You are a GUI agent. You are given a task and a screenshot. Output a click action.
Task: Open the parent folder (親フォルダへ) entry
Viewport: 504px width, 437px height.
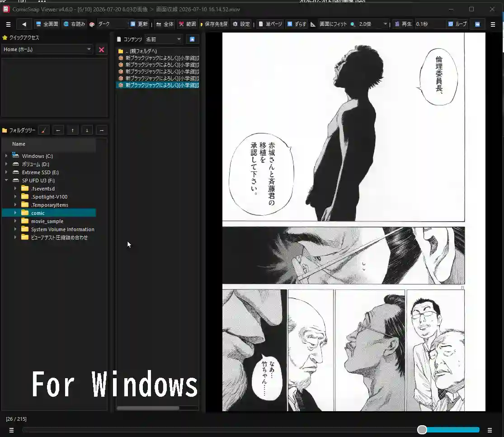(157, 51)
